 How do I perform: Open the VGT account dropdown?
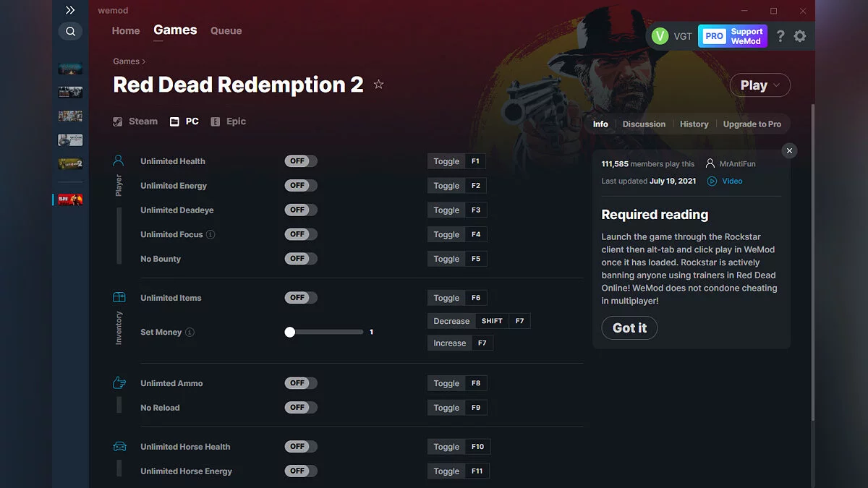pyautogui.click(x=673, y=35)
